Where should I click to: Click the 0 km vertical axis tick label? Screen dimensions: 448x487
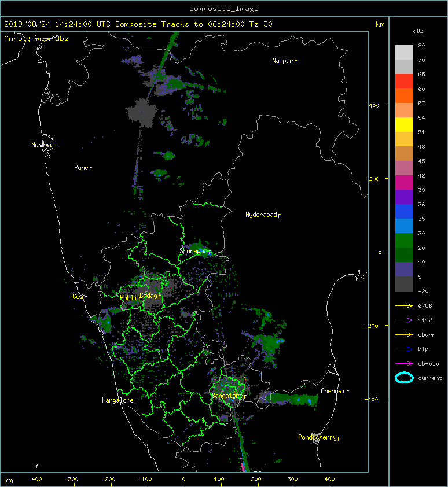380,253
